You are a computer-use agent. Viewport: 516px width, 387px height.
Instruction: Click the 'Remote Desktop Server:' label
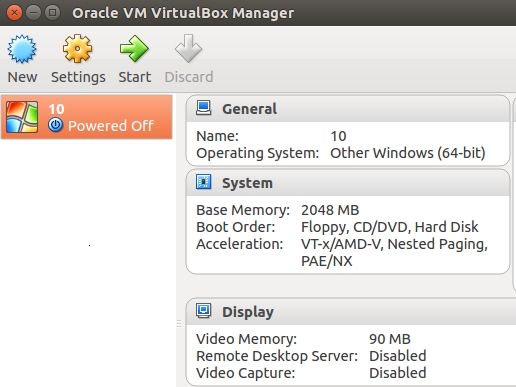pos(277,356)
